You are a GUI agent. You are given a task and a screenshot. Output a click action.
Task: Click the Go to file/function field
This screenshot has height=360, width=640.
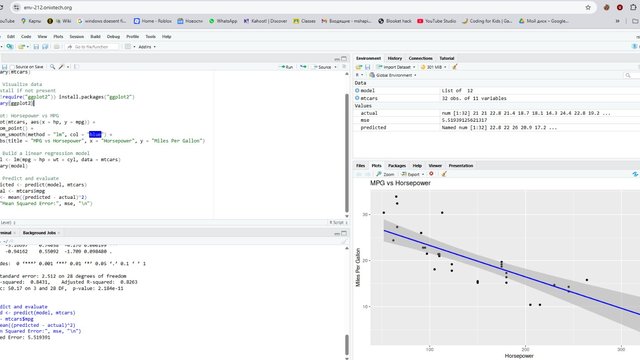pyautogui.click(x=93, y=47)
